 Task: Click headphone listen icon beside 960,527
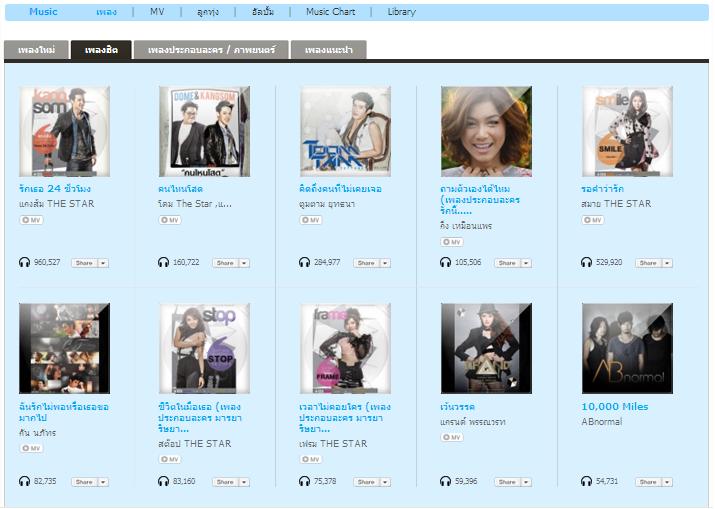pos(24,262)
